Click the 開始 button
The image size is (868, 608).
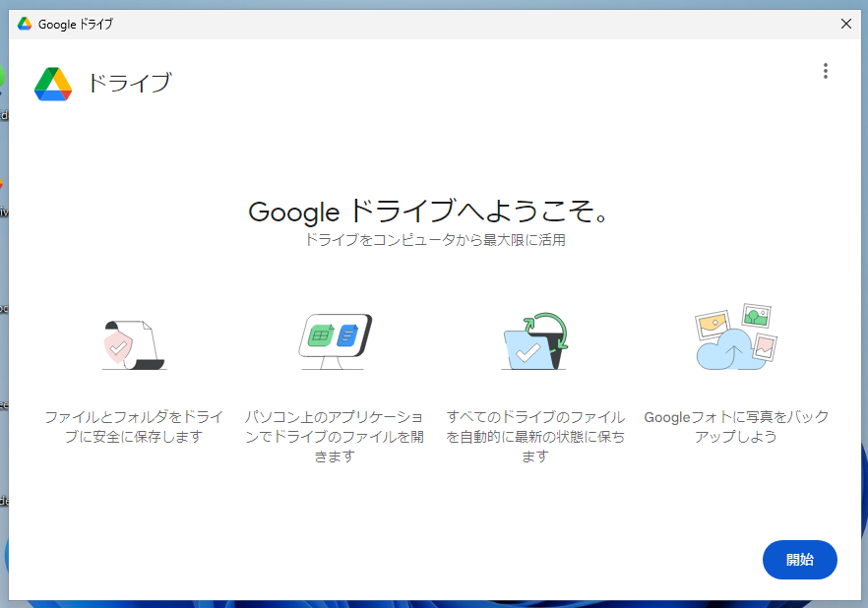pyautogui.click(x=799, y=560)
